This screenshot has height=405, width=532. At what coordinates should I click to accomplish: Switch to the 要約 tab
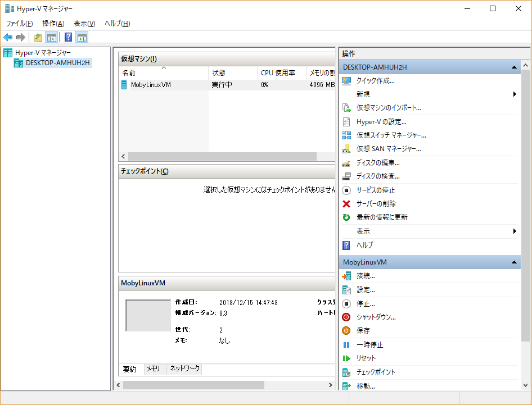click(129, 369)
